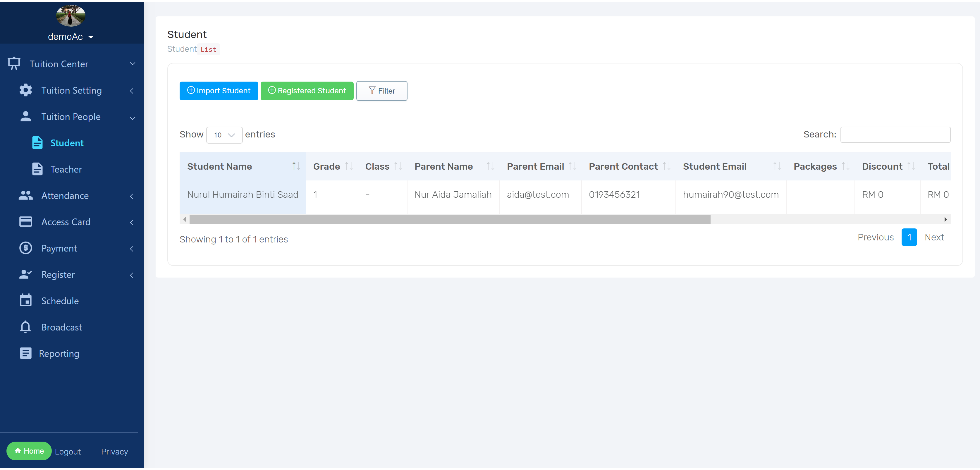Click the Tuition Setting gear icon
The height and width of the screenshot is (470, 980).
click(25, 90)
